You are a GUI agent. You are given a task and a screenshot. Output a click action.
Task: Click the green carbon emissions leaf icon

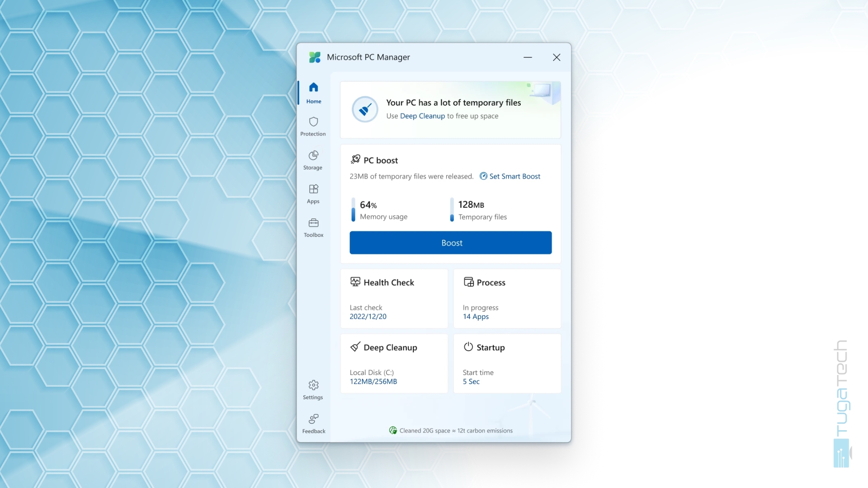pos(393,431)
